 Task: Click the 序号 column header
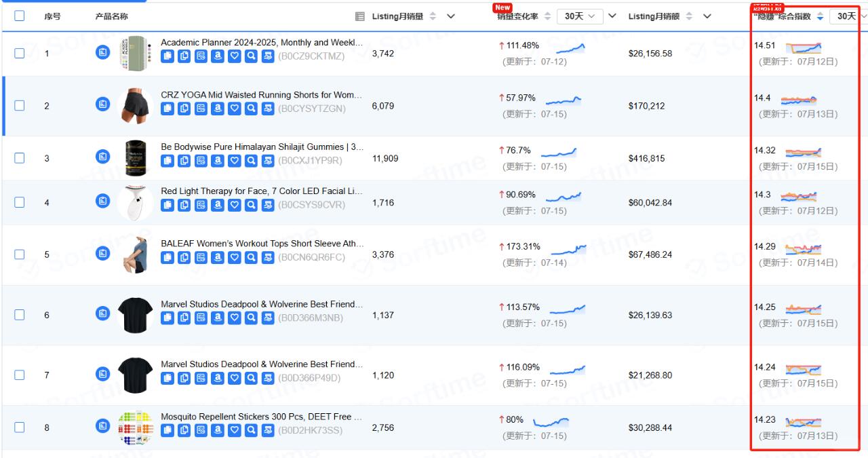(x=52, y=16)
